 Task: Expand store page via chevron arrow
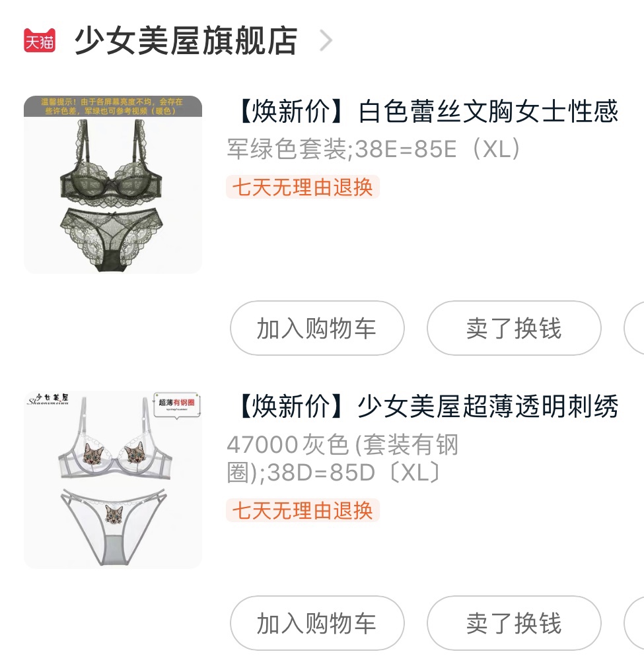pyautogui.click(x=326, y=40)
